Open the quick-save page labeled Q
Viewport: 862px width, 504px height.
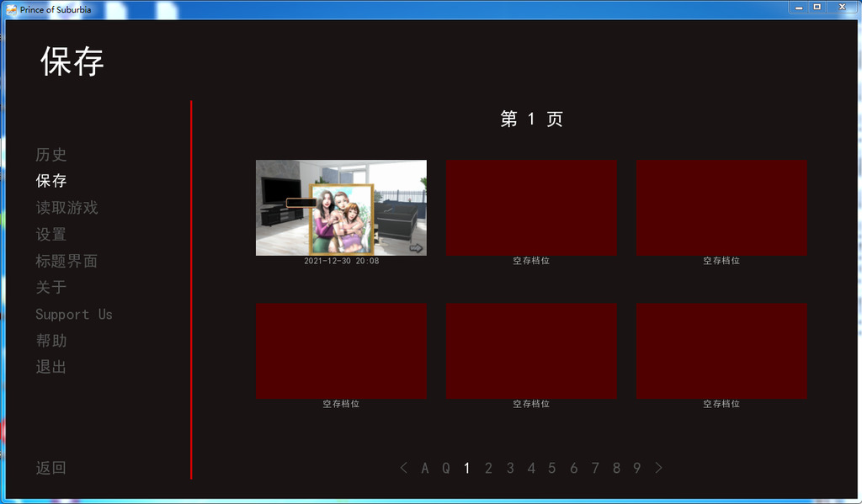point(446,468)
